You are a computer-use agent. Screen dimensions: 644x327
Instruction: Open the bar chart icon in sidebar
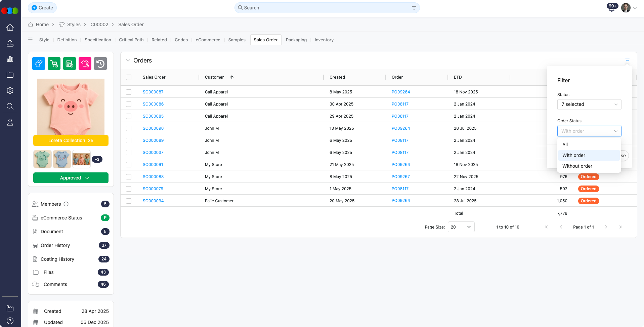click(10, 59)
